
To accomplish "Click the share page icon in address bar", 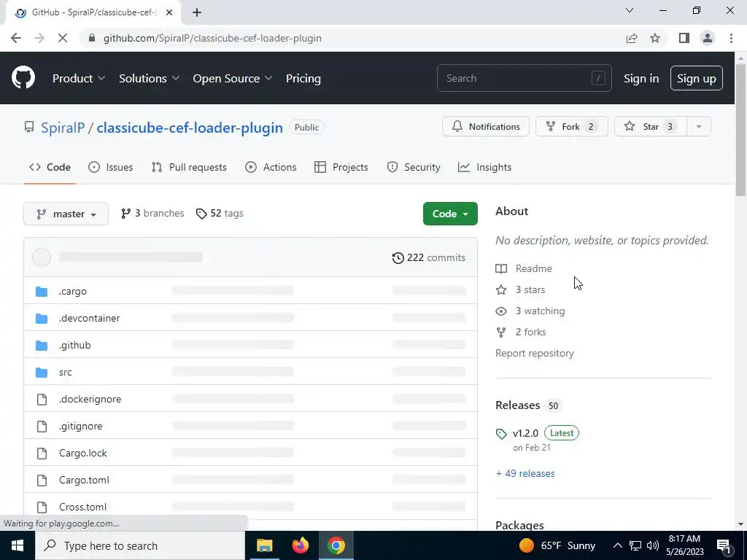I will pyautogui.click(x=632, y=38).
